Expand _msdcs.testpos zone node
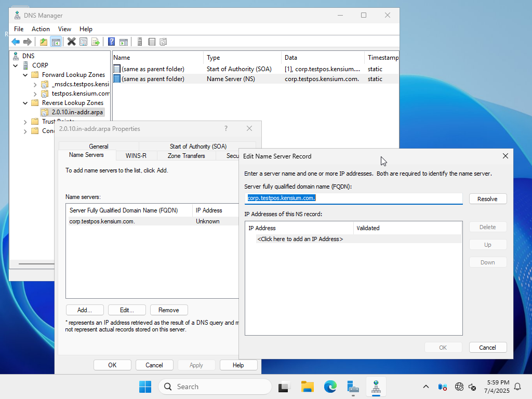Image resolution: width=532 pixels, height=399 pixels. pos(35,85)
